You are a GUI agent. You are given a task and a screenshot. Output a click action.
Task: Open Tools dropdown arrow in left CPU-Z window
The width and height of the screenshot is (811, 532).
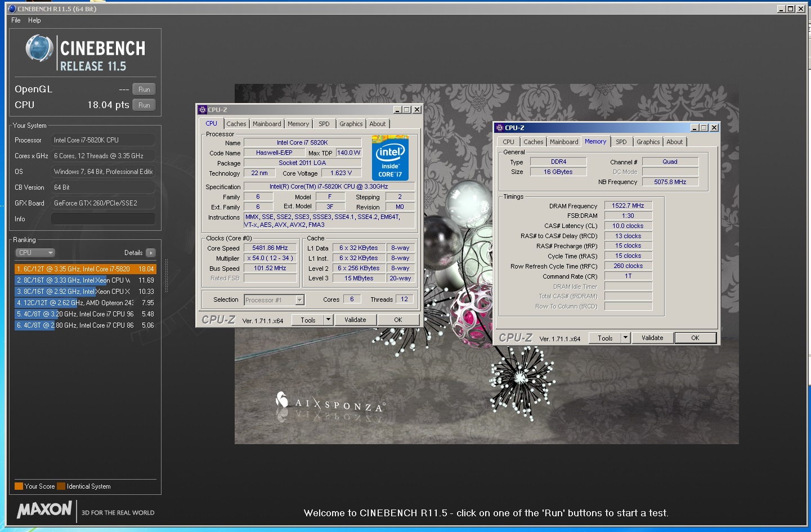329,320
